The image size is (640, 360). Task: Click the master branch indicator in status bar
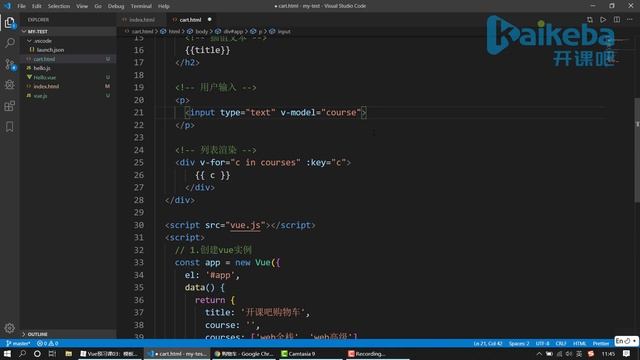click(x=18, y=343)
